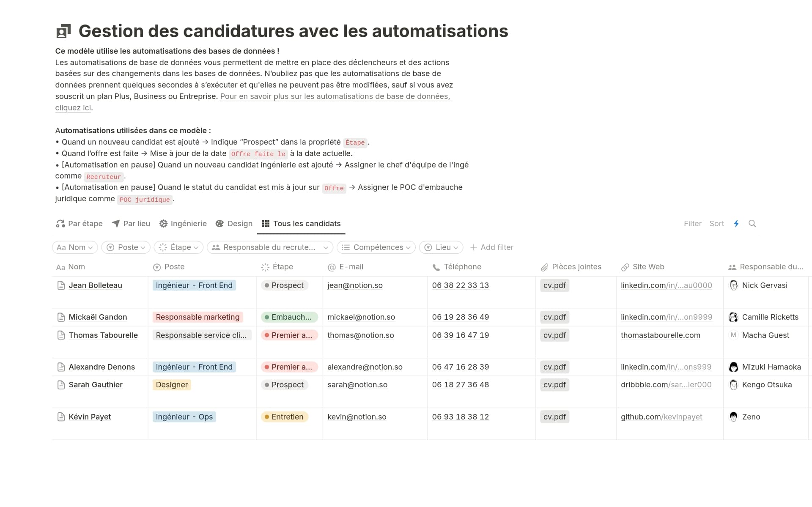
Task: Click the plus icon for Add filter
Action: coord(473,247)
